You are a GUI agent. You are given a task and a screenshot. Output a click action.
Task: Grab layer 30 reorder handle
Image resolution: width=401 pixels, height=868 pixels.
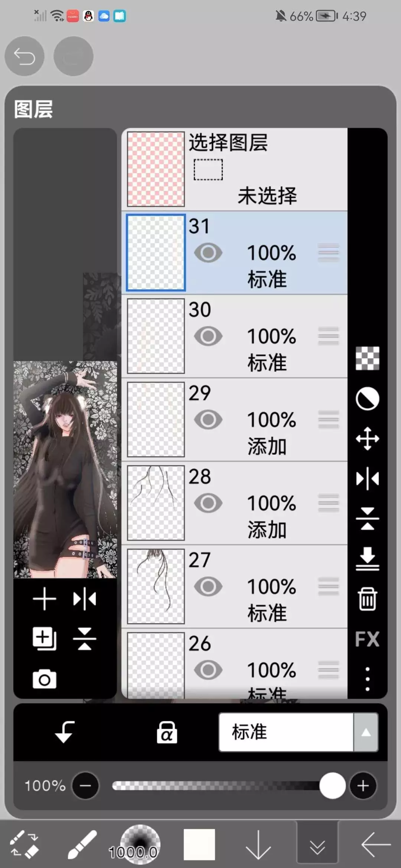(329, 336)
